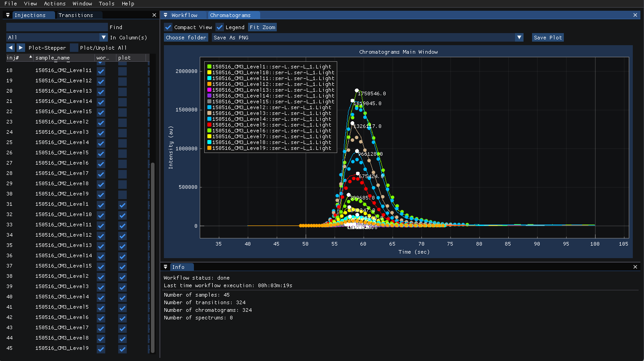Click the injections table vertical scrollbar
The height and width of the screenshot is (361, 644).
click(x=153, y=257)
